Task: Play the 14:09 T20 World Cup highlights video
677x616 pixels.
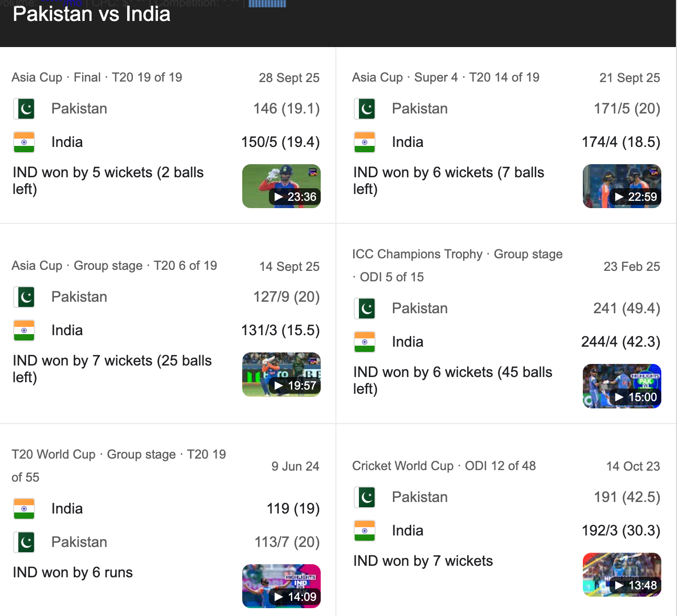Action: click(281, 586)
